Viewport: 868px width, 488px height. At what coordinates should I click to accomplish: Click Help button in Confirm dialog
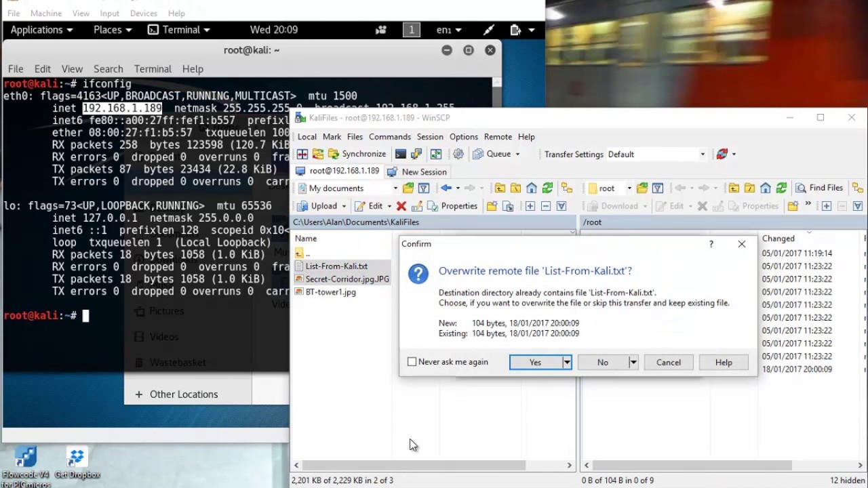tap(724, 363)
